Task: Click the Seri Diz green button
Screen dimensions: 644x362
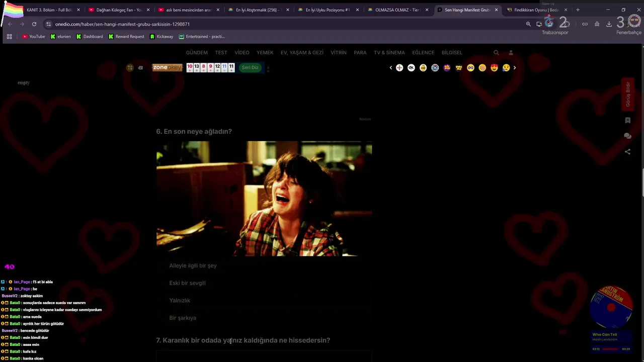Action: (x=250, y=67)
